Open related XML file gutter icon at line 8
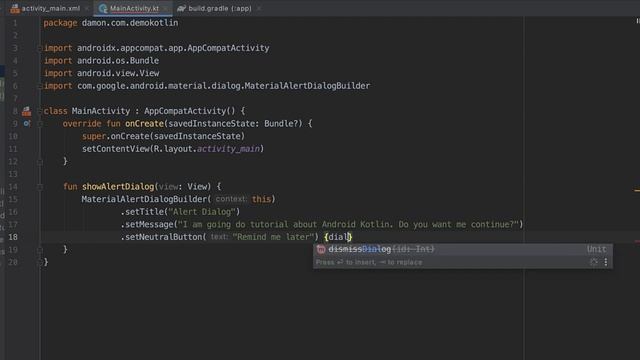Screen dimensions: 640x360 [27, 111]
